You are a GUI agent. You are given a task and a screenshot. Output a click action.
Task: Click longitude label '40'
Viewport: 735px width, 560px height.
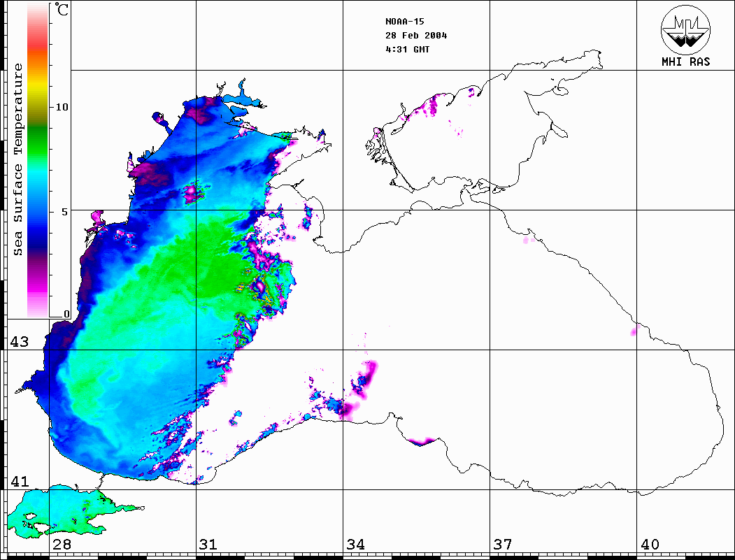coord(650,545)
